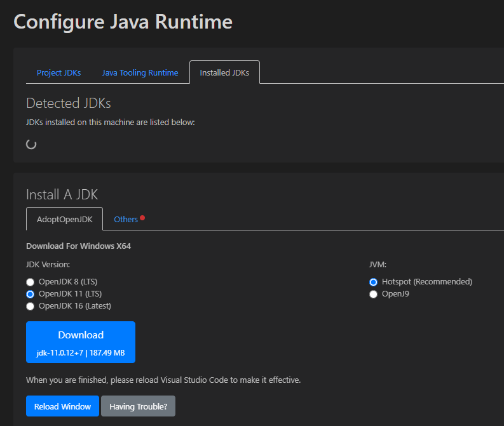Click the 'Download For Windows X64' text
This screenshot has width=504, height=426.
(x=78, y=246)
